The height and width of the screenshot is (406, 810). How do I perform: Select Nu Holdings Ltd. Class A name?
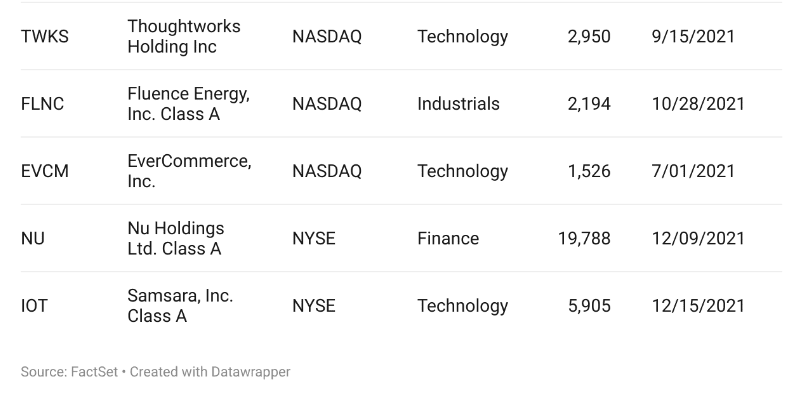click(176, 238)
